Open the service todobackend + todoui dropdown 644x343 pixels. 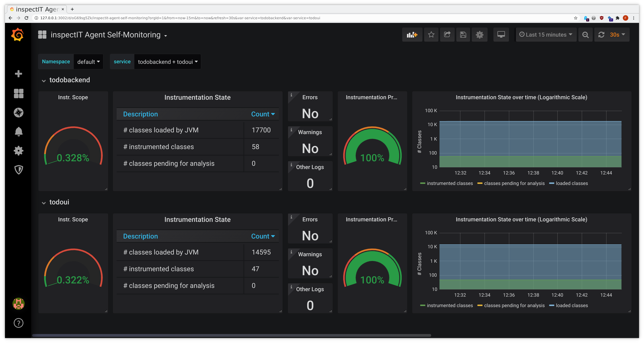tap(167, 62)
